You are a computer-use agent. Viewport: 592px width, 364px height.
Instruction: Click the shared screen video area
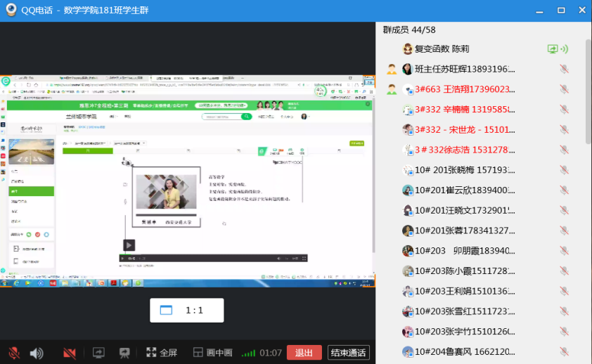tap(188, 176)
